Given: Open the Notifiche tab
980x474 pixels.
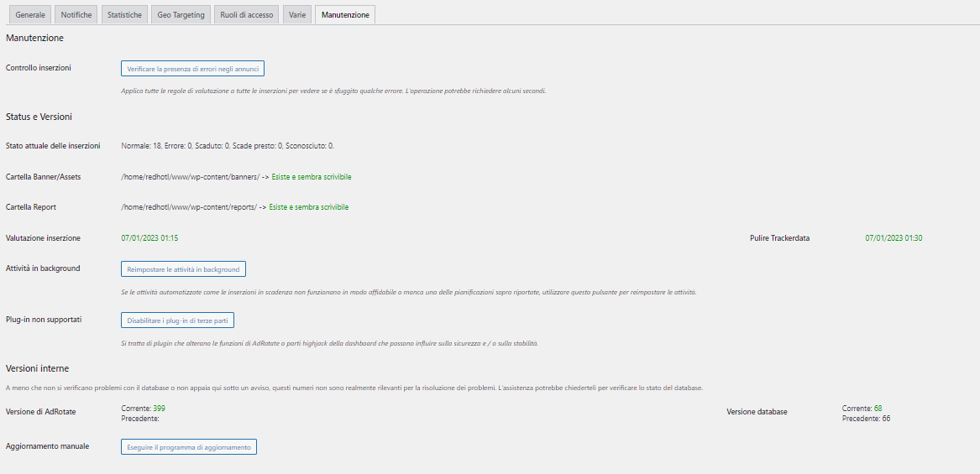Looking at the screenshot, I should [x=76, y=15].
